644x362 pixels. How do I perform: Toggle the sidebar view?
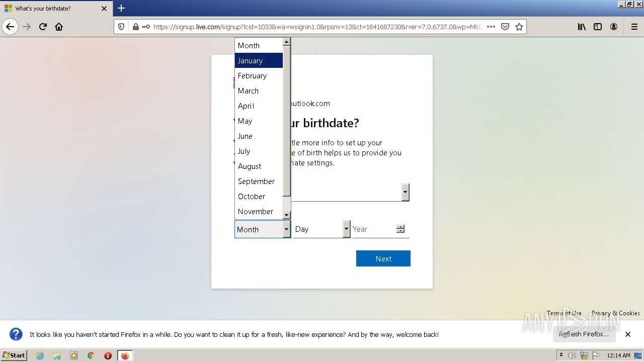[x=598, y=27]
